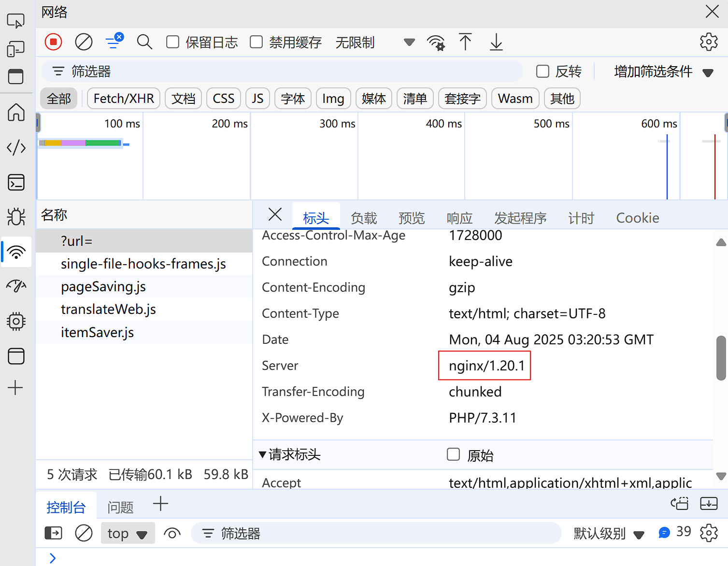Select the translateWeb.js request
728x566 pixels.
coord(108,309)
